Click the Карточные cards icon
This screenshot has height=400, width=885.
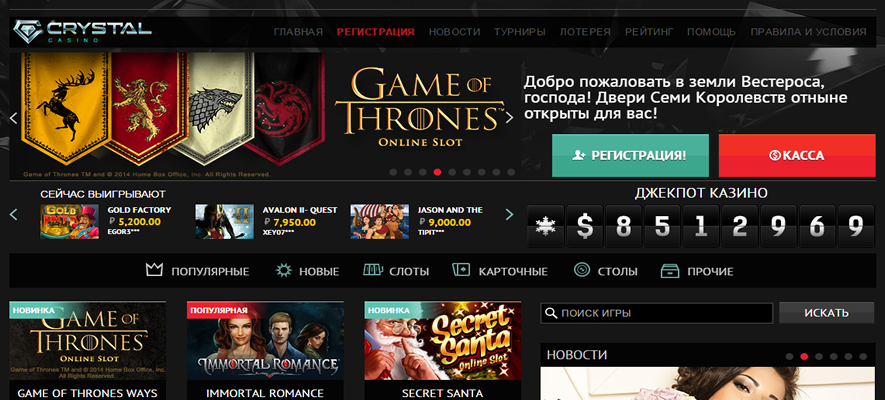461,270
